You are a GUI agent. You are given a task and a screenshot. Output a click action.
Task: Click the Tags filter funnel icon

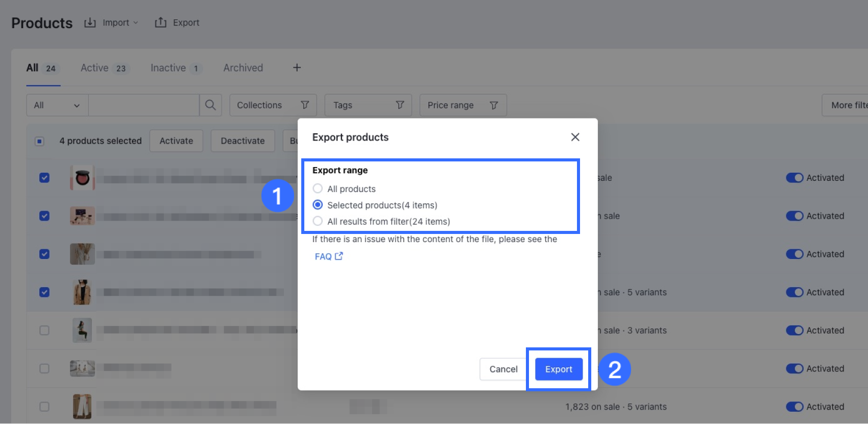400,105
